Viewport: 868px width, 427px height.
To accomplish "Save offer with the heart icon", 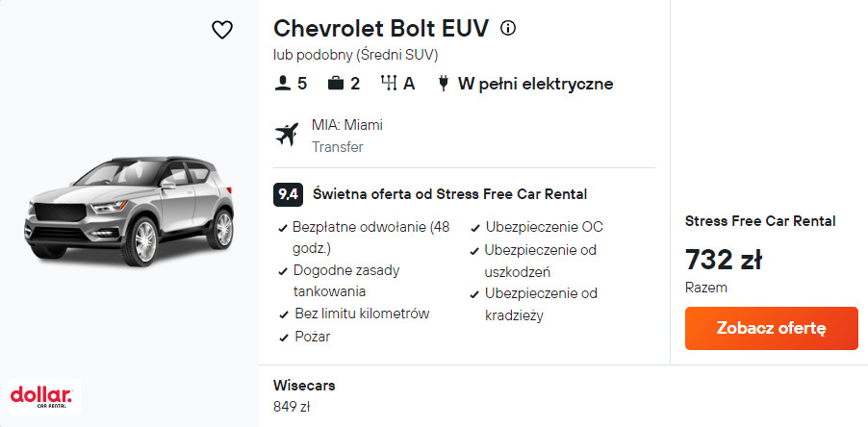I will coord(222,31).
